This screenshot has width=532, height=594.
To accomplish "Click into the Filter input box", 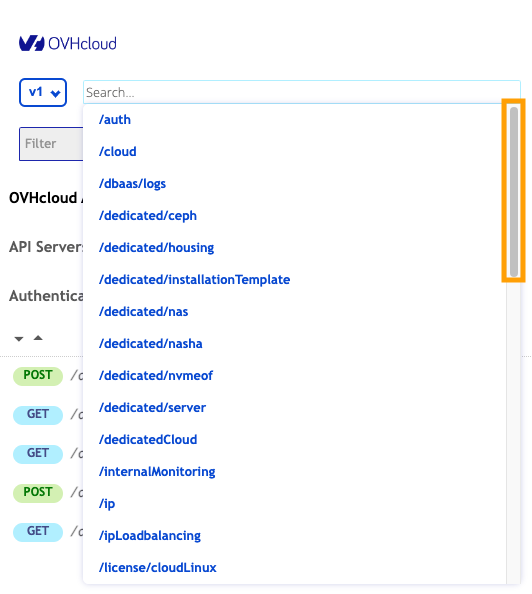I will click(x=51, y=144).
